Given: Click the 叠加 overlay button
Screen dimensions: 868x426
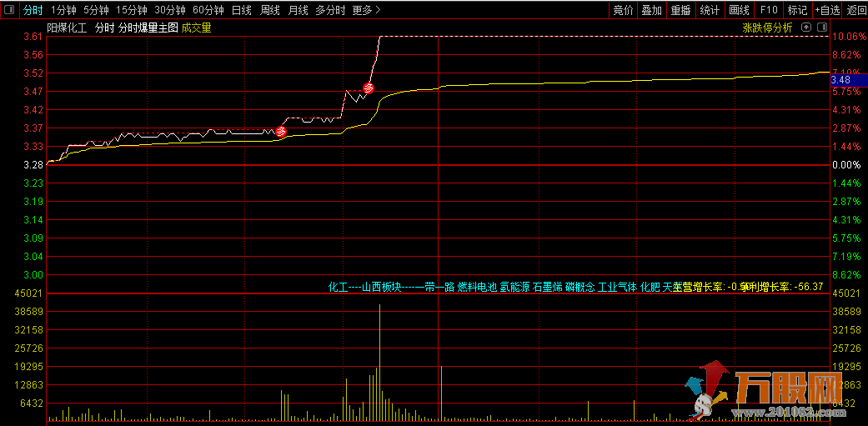Looking at the screenshot, I should pyautogui.click(x=651, y=10).
